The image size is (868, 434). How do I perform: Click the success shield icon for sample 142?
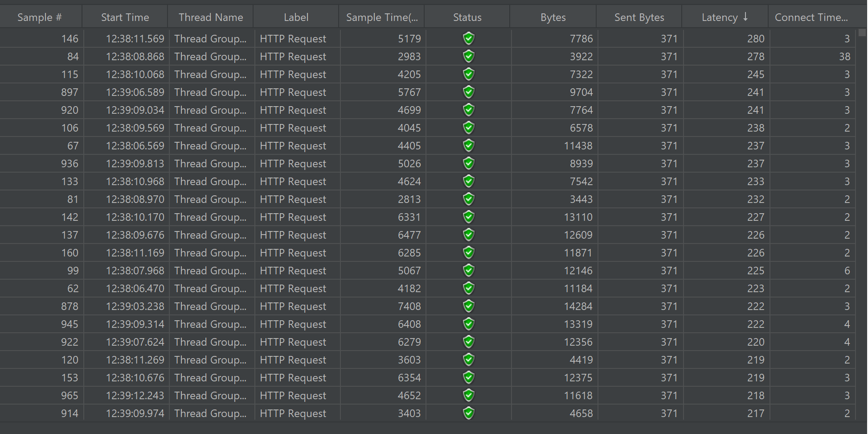468,217
